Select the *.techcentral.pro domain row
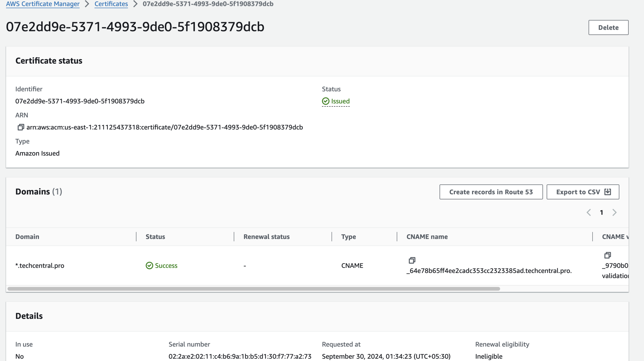The image size is (644, 361). pyautogui.click(x=40, y=266)
